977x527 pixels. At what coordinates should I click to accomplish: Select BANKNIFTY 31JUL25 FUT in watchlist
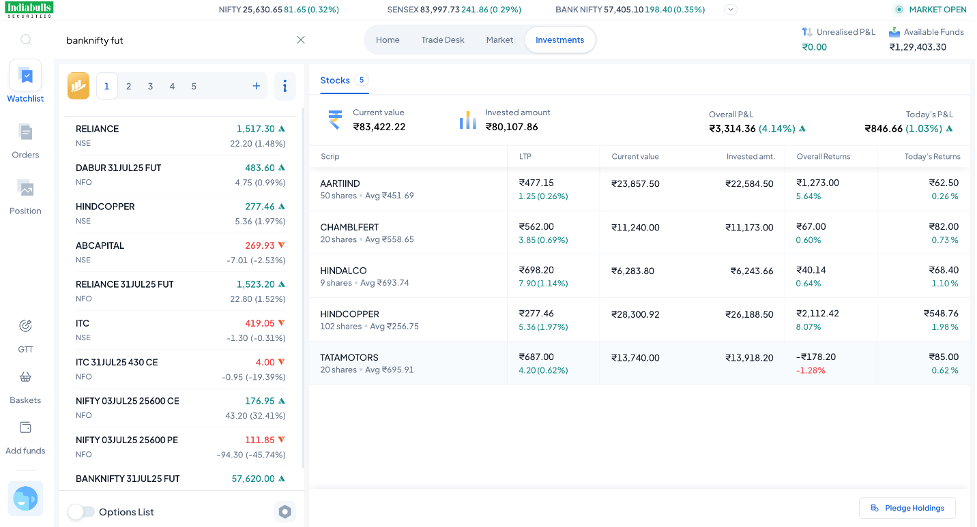tap(180, 478)
